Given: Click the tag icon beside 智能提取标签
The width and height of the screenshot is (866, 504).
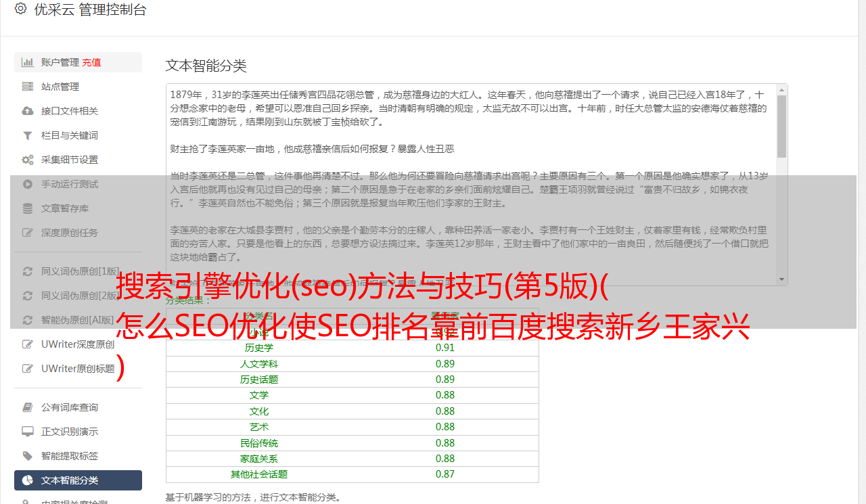Looking at the screenshot, I should [28, 456].
